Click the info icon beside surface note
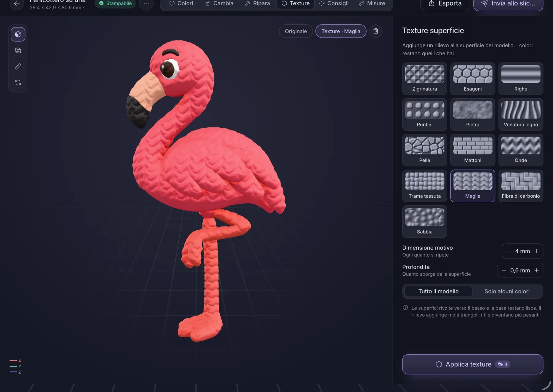The height and width of the screenshot is (392, 553). 405,308
